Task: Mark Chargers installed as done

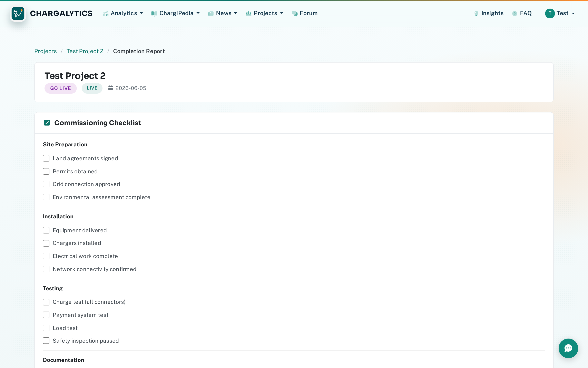Action: 46,243
